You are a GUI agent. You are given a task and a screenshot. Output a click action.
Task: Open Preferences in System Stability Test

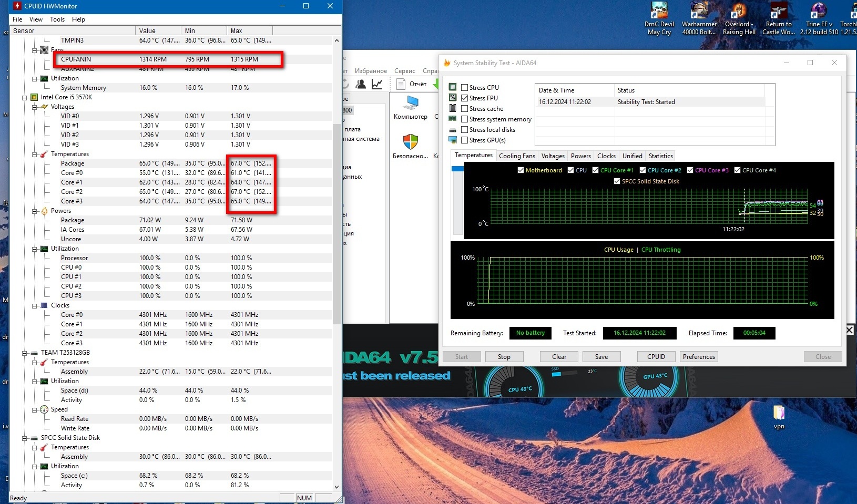699,357
